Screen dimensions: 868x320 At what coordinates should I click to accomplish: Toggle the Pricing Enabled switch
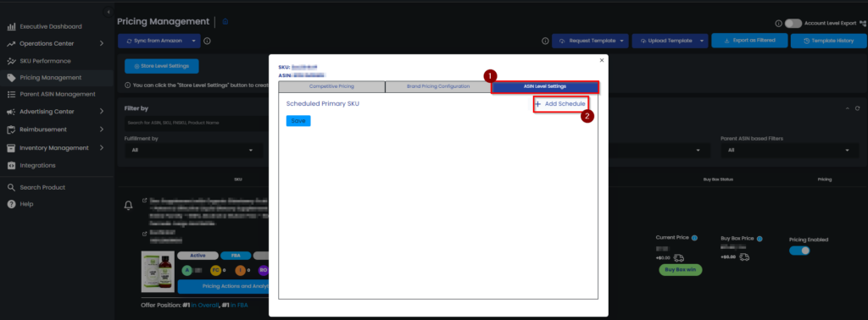click(x=800, y=251)
